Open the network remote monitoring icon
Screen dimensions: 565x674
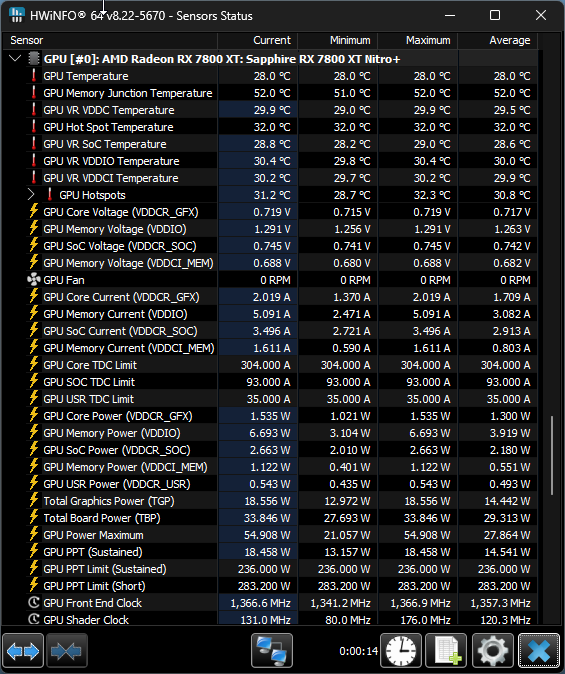pos(272,651)
